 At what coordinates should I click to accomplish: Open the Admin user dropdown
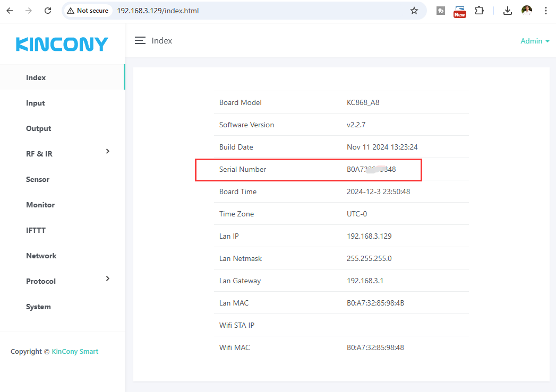534,41
